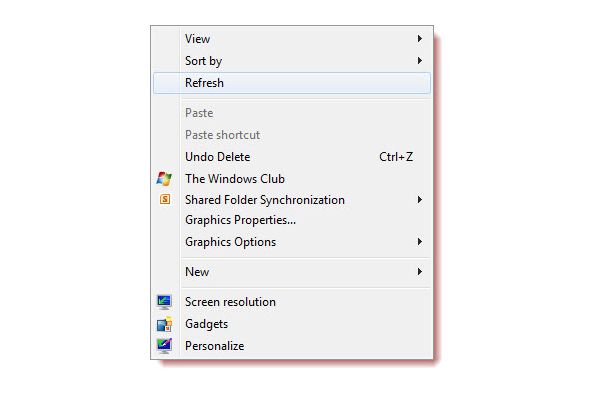Image resolution: width=600 pixels, height=400 pixels.
Task: Open the Shared Folder Synchronization submenu arrow
Action: tap(420, 200)
